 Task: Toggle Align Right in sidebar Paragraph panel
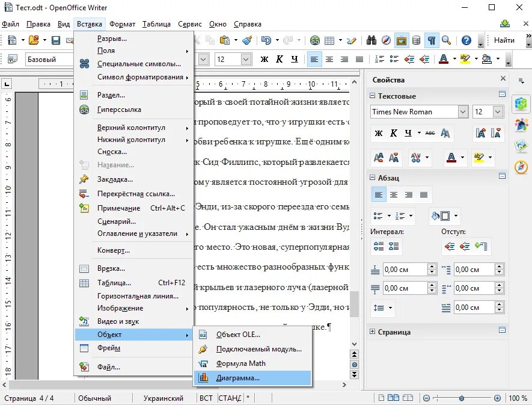pyautogui.click(x=409, y=195)
